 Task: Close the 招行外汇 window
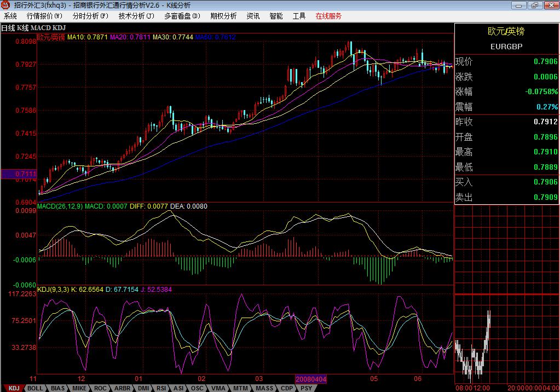click(x=551, y=5)
